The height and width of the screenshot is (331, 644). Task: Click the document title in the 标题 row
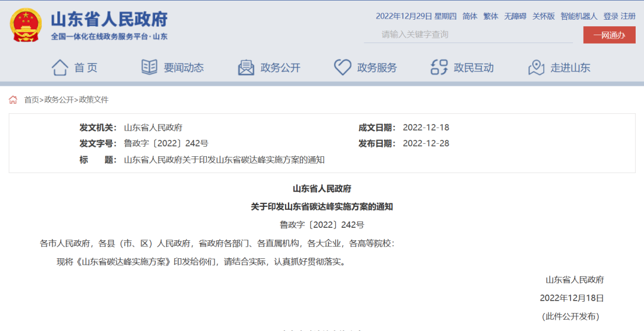tap(224, 160)
